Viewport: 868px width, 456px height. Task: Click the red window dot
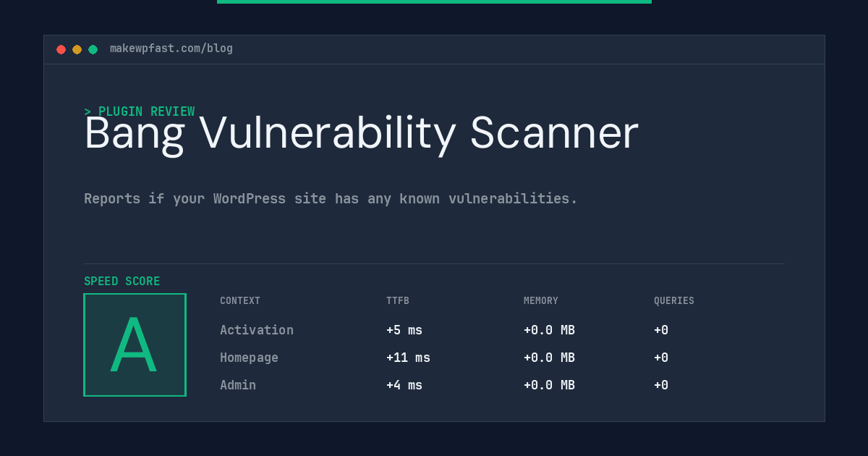61,49
